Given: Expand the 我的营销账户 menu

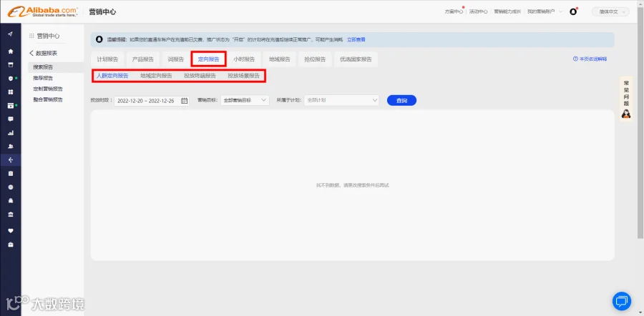Looking at the screenshot, I should [x=545, y=12].
